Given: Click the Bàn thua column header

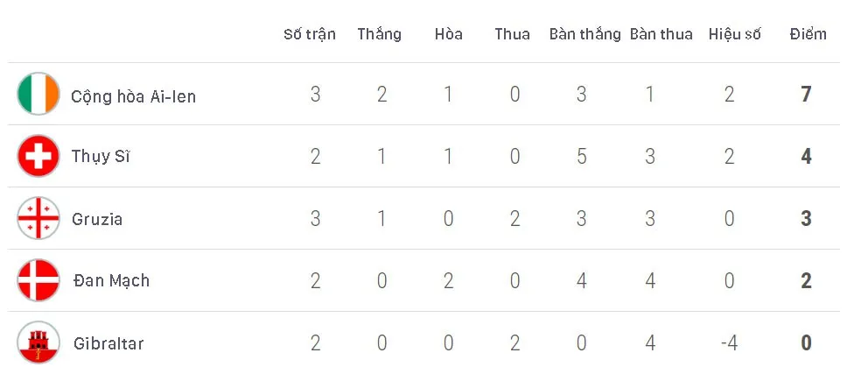Looking at the screenshot, I should (661, 34).
